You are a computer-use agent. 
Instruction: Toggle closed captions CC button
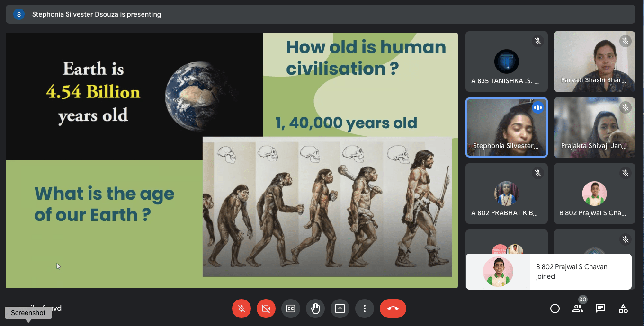click(x=291, y=308)
